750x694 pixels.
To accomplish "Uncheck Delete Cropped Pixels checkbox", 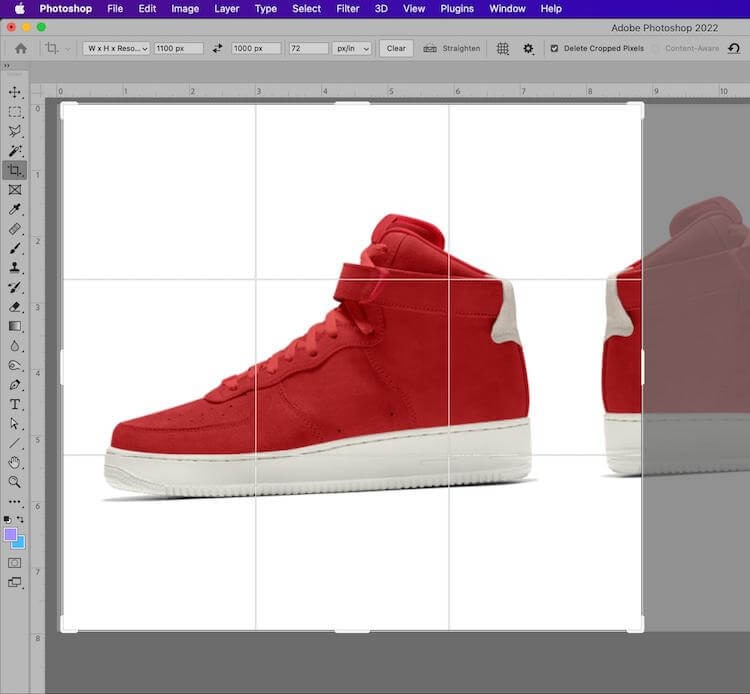I will tap(555, 48).
